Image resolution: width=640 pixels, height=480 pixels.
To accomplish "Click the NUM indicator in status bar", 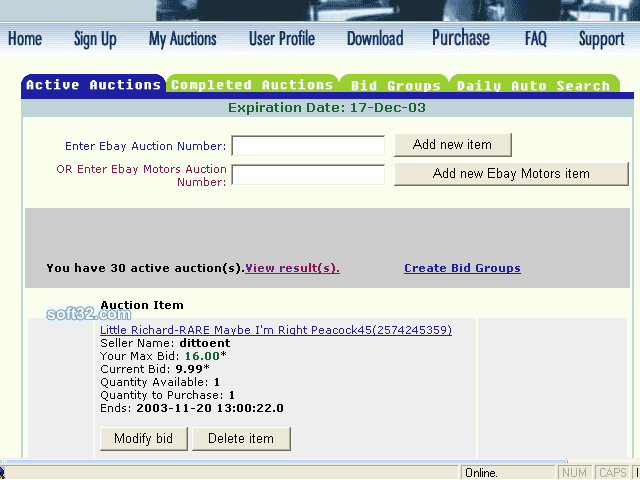I will 574,473.
